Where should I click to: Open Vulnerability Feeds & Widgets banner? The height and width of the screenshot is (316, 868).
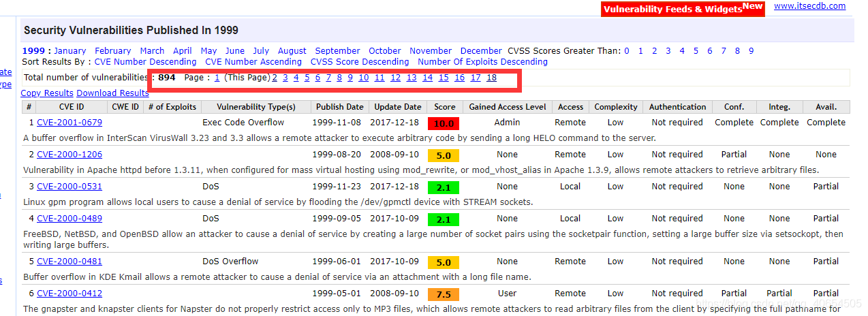point(683,9)
